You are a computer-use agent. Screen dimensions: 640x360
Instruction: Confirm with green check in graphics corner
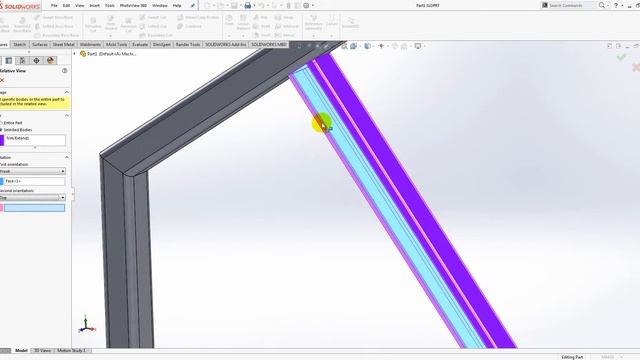click(621, 58)
